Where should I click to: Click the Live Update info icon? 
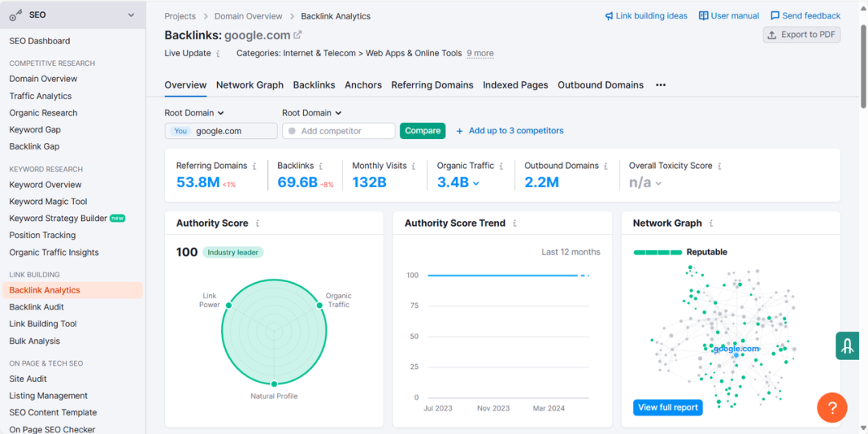click(x=218, y=54)
